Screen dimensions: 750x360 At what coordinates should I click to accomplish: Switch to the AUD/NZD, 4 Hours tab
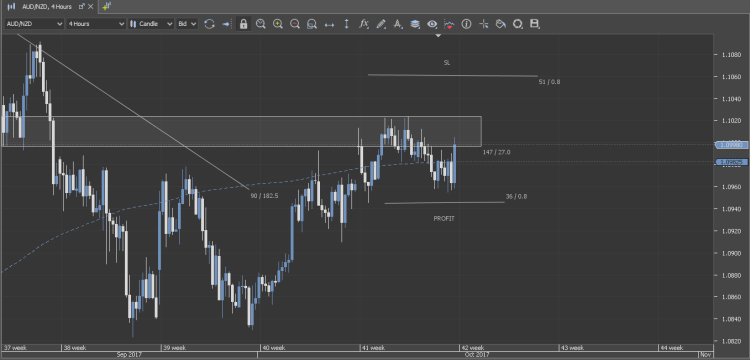point(47,7)
